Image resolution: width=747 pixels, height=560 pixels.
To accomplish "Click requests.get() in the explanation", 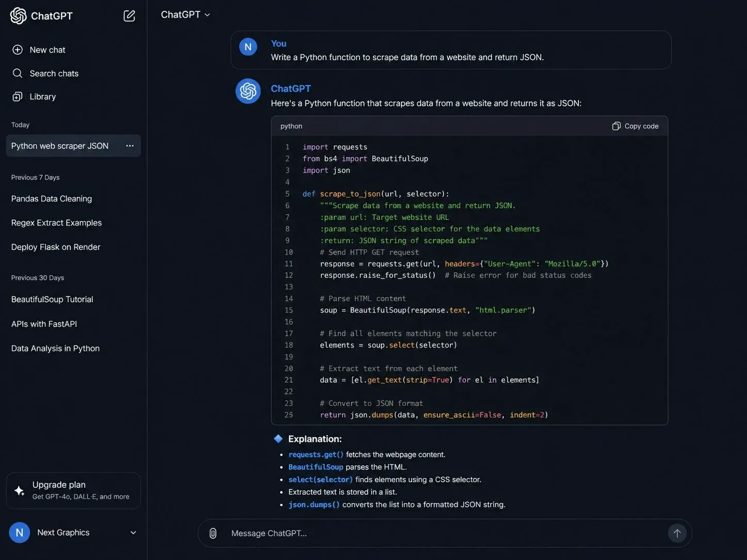I will click(x=316, y=454).
